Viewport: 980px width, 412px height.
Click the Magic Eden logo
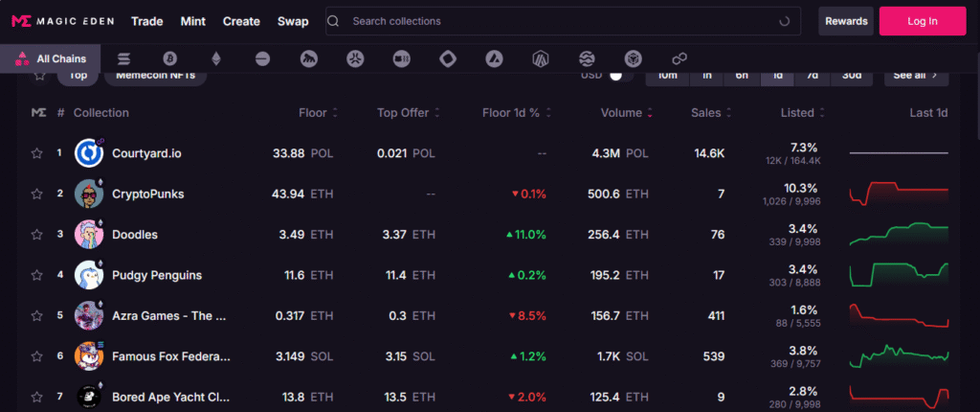point(62,21)
